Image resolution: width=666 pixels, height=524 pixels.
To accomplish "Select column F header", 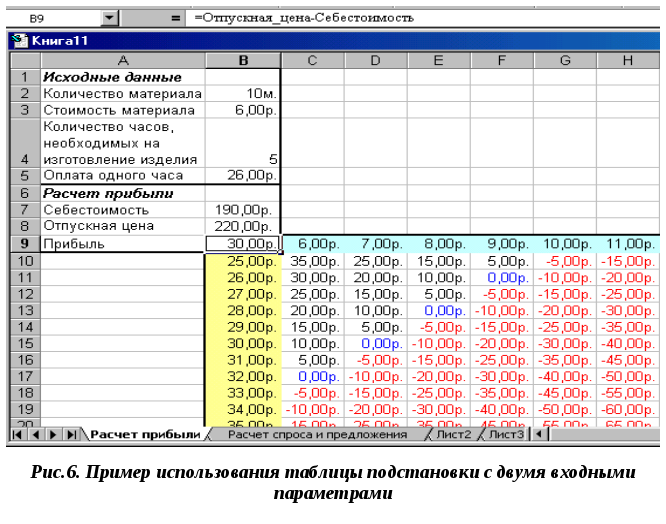I will point(502,60).
